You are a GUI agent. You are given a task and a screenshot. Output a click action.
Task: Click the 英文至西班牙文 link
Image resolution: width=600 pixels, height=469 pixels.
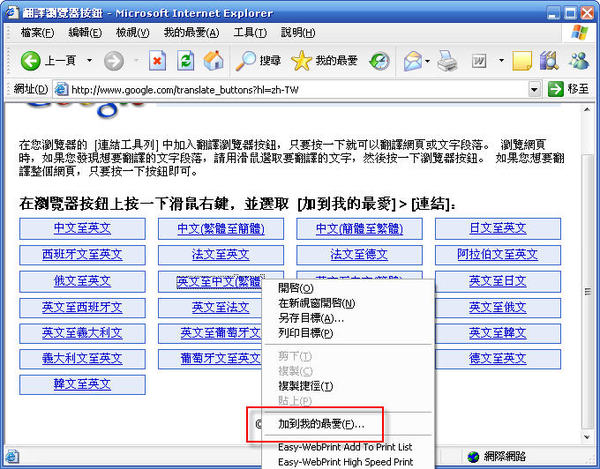(x=82, y=307)
